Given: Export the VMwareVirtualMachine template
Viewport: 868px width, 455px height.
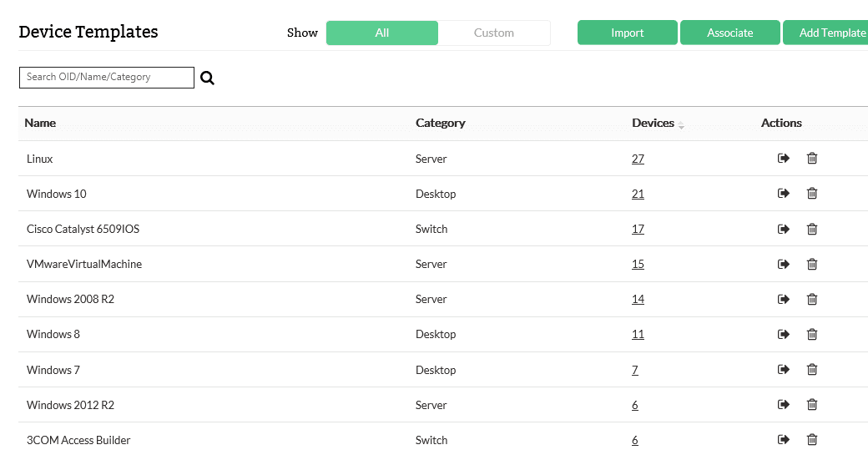Looking at the screenshot, I should pyautogui.click(x=784, y=264).
